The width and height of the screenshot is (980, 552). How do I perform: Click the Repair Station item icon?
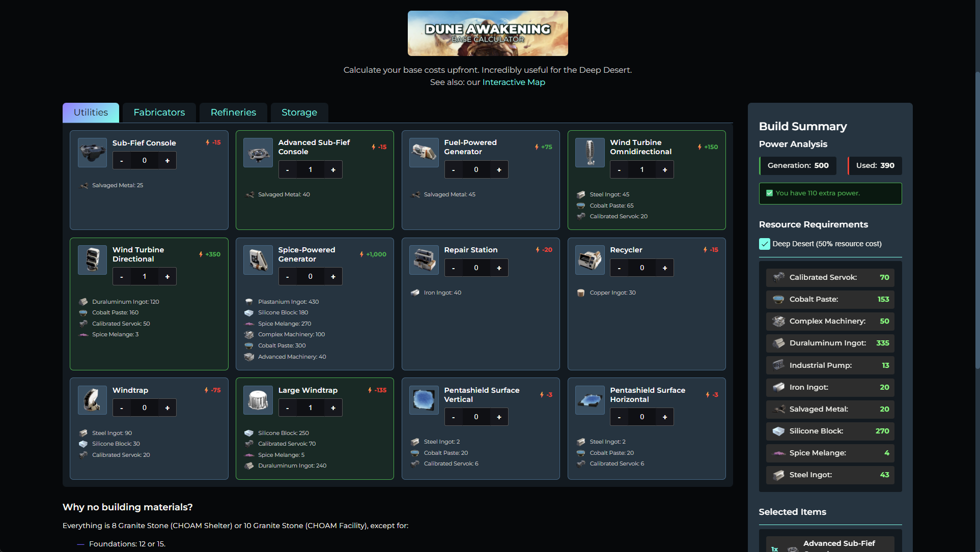click(x=424, y=260)
